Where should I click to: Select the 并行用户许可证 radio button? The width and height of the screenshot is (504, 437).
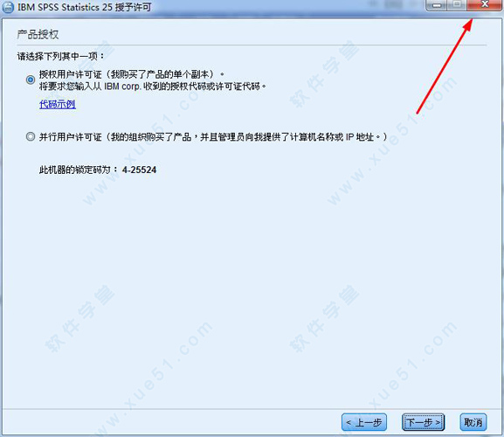pyautogui.click(x=31, y=136)
